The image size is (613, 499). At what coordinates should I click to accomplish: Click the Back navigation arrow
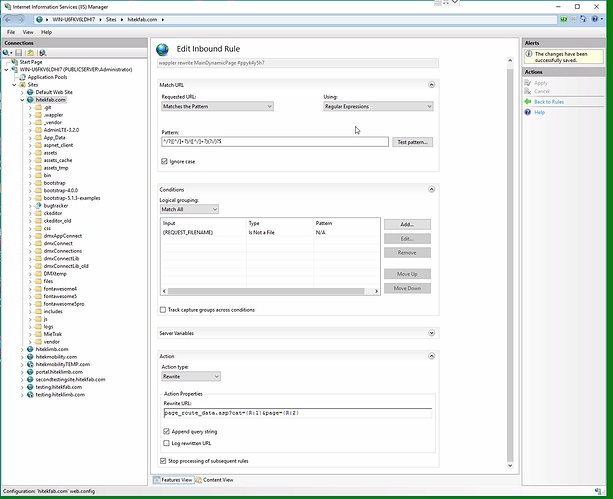[10, 19]
